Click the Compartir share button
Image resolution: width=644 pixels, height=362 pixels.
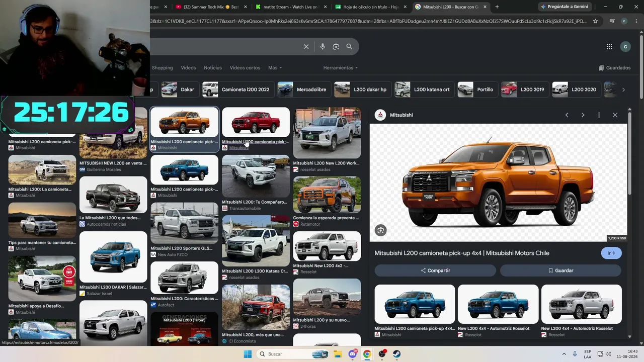tap(435, 270)
